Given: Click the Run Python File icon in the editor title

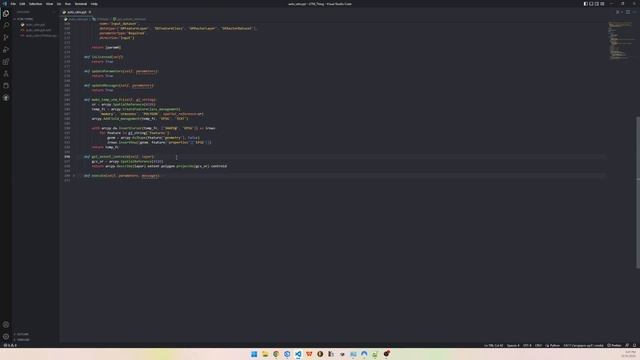Looking at the screenshot, I should [617, 12].
